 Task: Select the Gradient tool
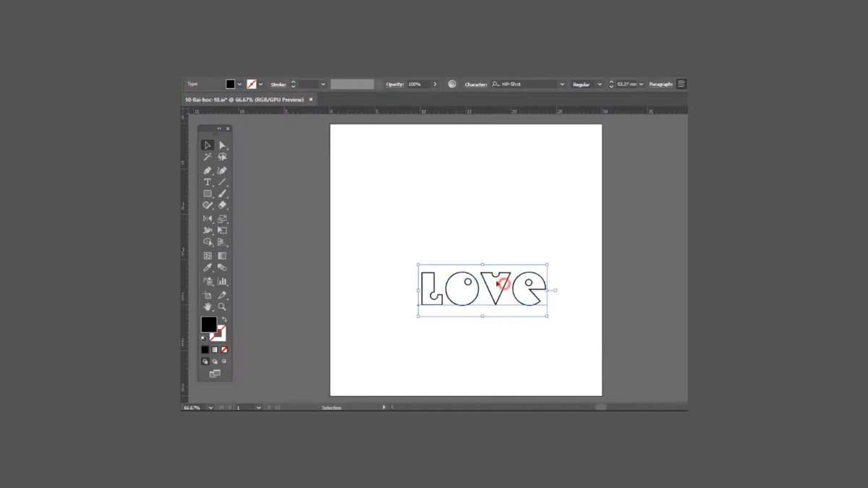222,256
